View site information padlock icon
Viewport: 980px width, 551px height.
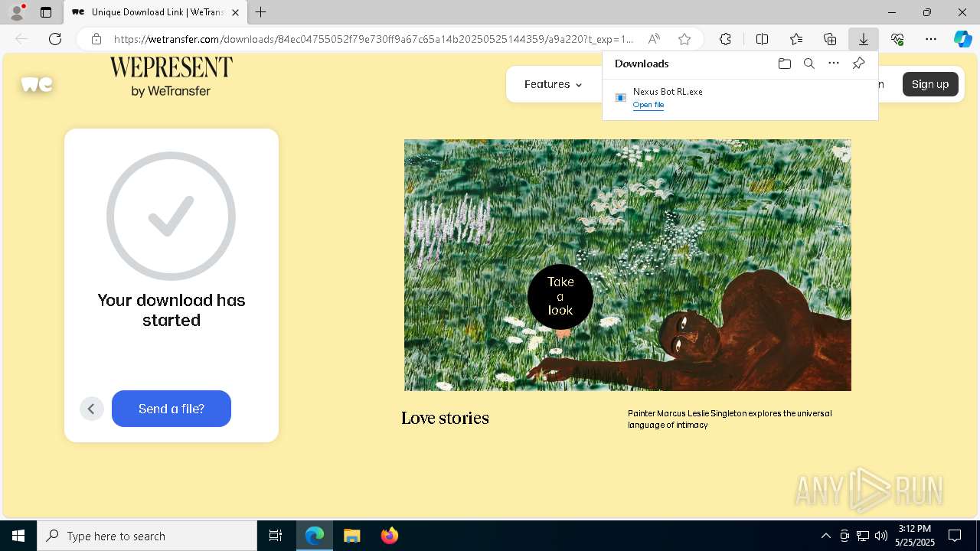coord(96,39)
